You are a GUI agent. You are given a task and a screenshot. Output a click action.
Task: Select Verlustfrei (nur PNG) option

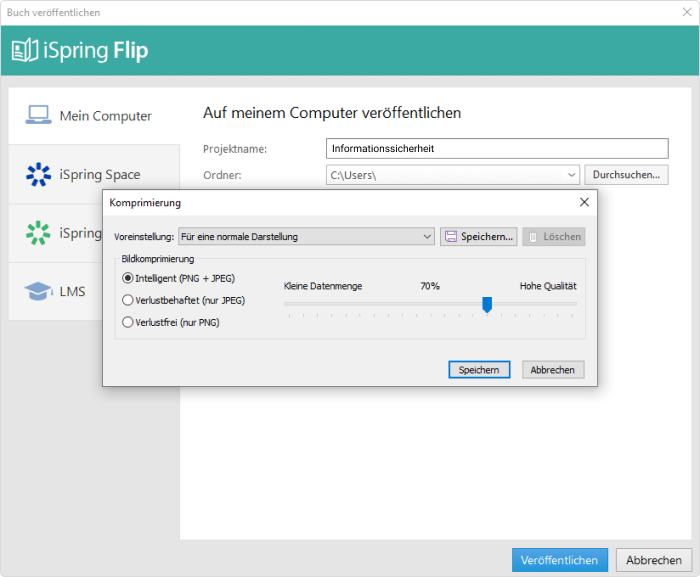click(x=171, y=322)
